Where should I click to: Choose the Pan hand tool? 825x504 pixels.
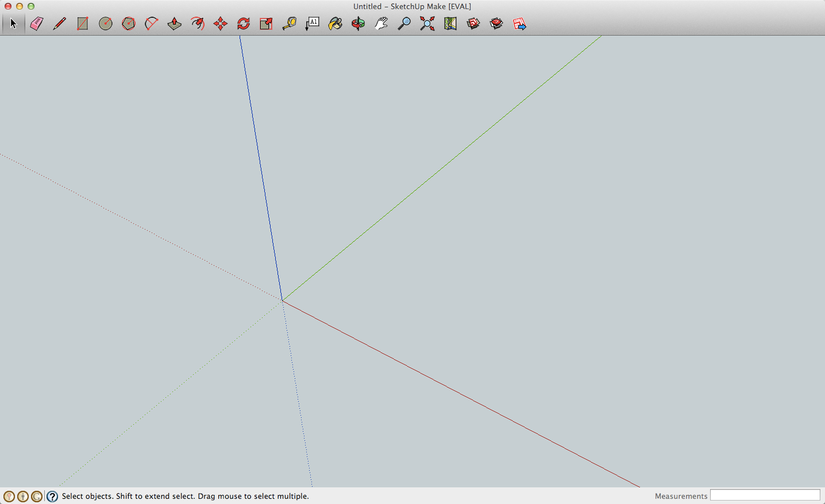tap(381, 24)
